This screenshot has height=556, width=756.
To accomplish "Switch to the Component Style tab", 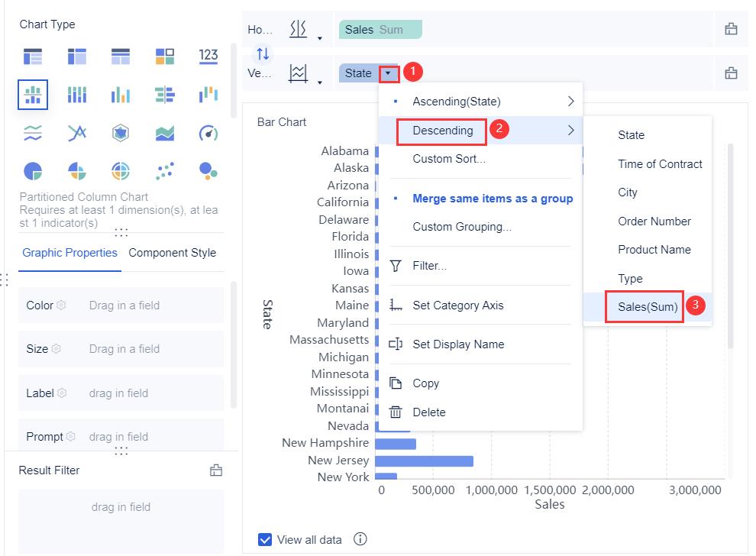I will (172, 252).
